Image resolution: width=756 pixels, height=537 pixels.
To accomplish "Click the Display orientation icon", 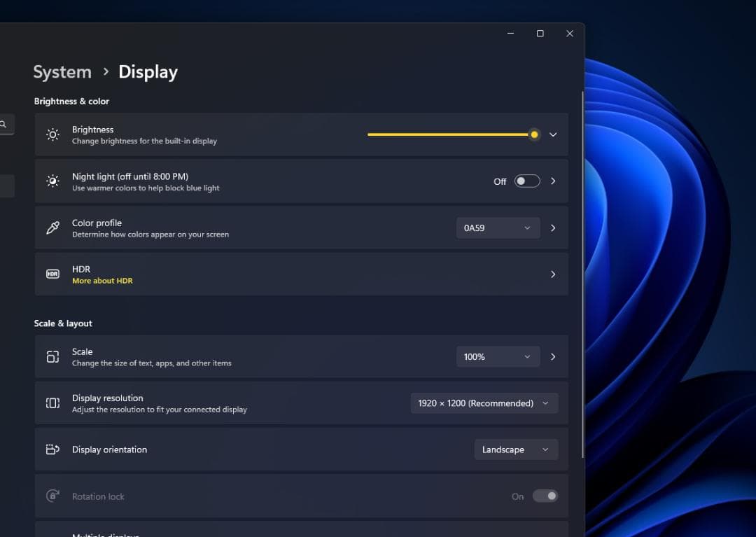I will click(52, 449).
